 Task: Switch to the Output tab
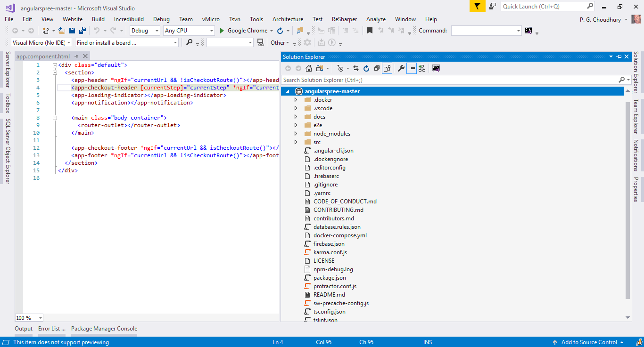24,329
